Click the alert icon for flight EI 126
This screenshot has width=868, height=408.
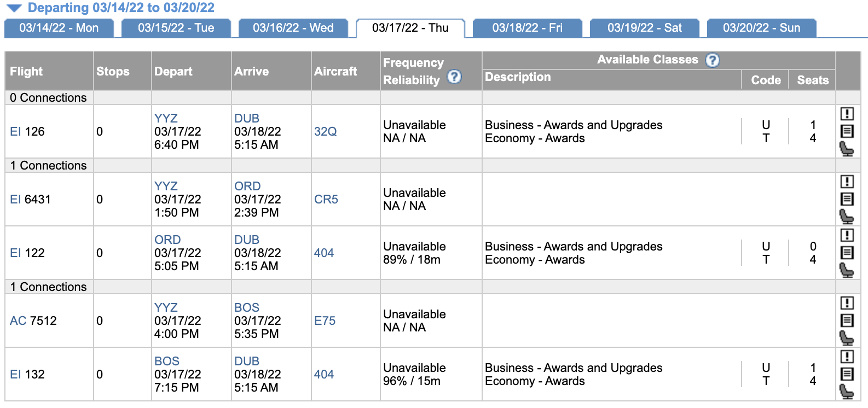[x=847, y=114]
